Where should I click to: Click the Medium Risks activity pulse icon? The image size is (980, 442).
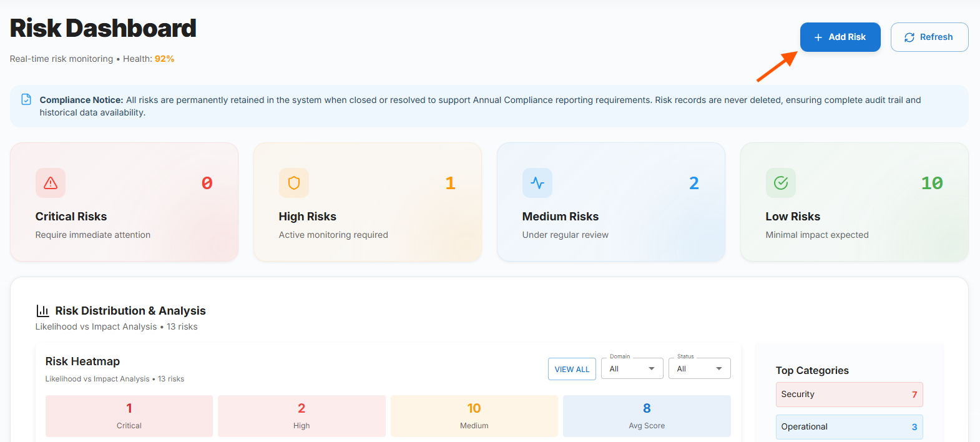537,183
